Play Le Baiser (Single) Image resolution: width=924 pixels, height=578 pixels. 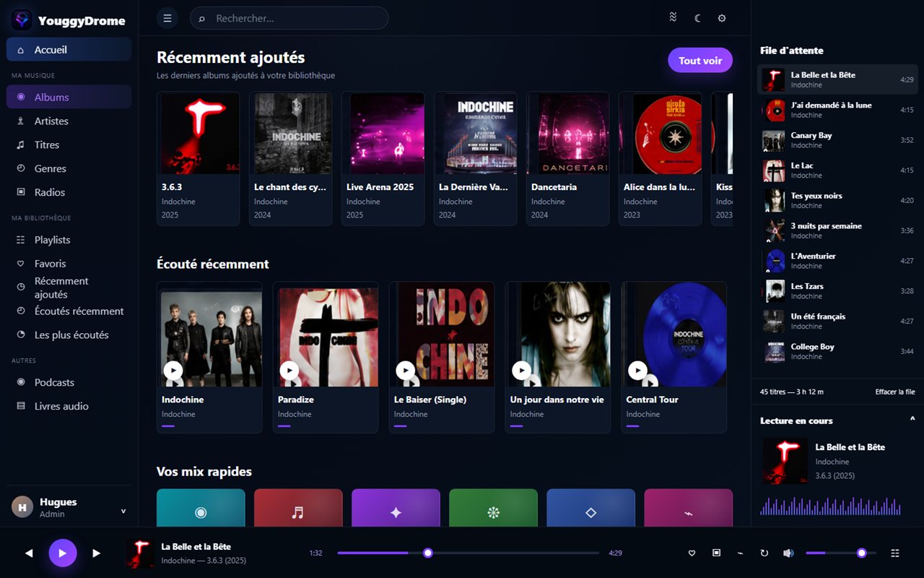(x=406, y=371)
